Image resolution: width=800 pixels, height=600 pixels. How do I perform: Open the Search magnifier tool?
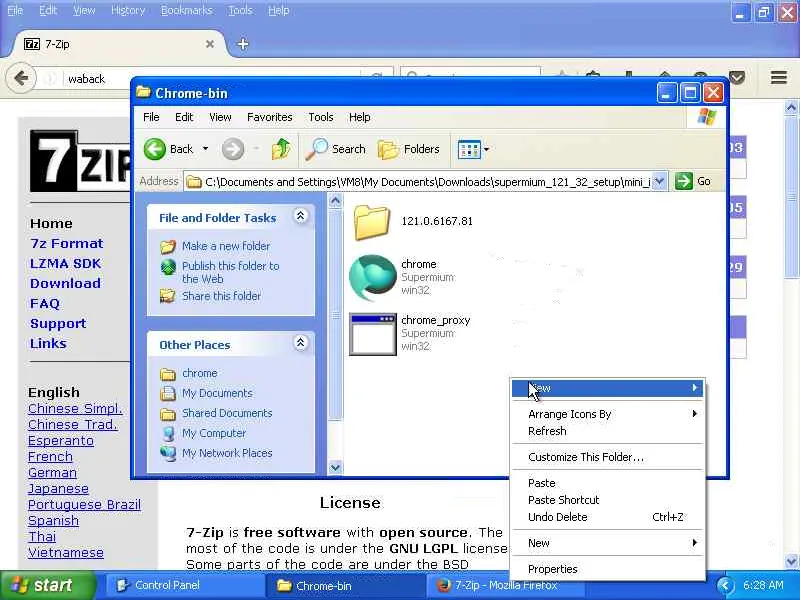(316, 149)
